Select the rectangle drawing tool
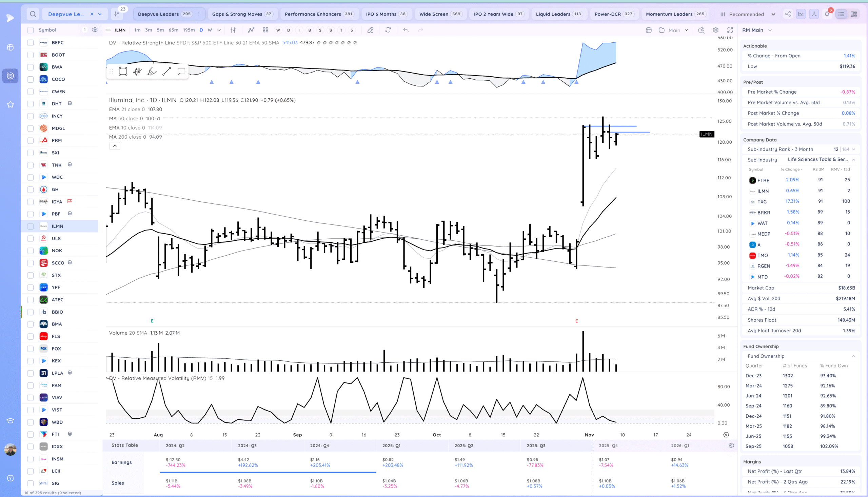 click(x=123, y=71)
